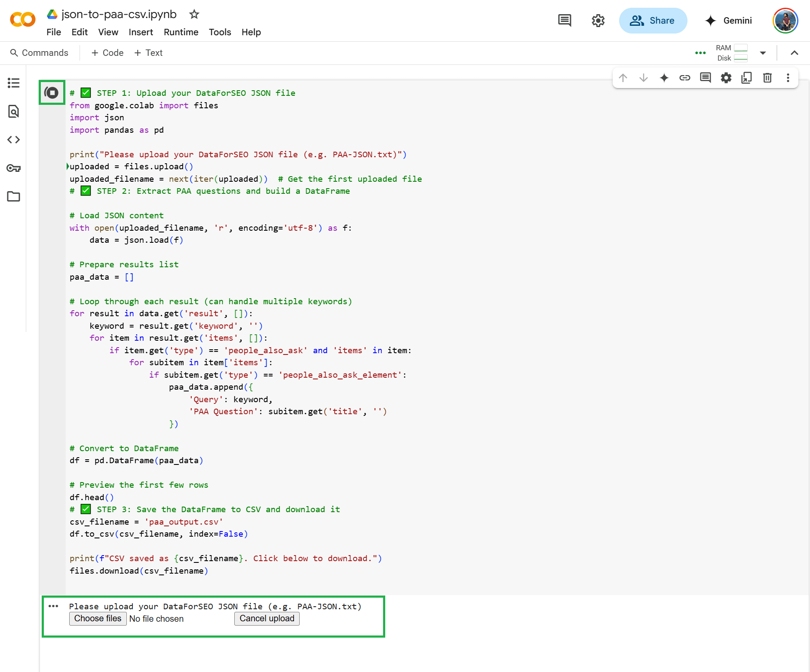Add a new Code cell
Image resolution: width=810 pixels, height=672 pixels.
[x=107, y=53]
